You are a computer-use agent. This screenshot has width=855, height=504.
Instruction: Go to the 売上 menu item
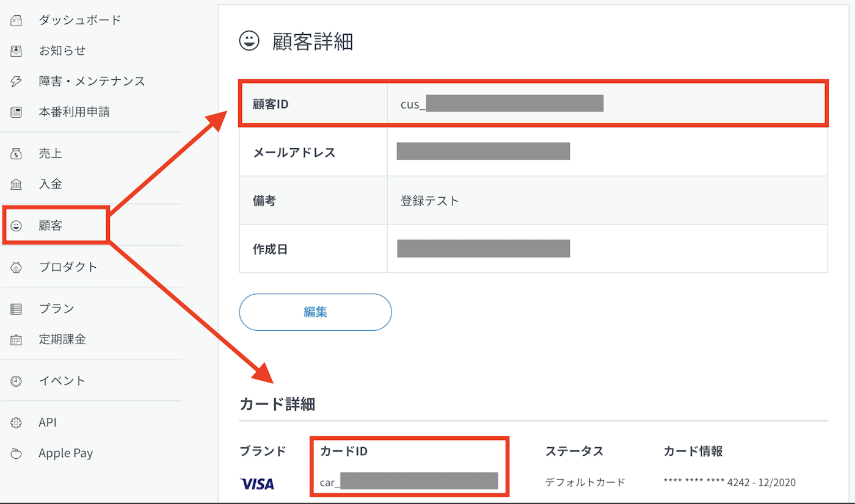51,154
